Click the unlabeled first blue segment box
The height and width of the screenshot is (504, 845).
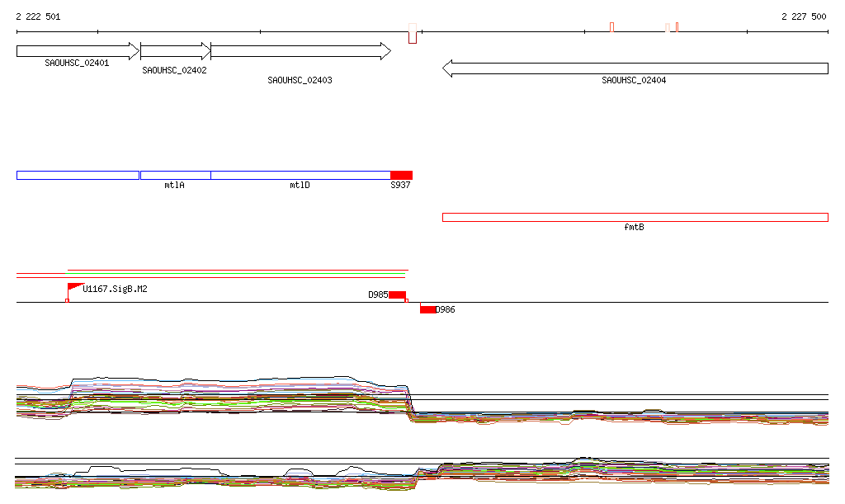pos(78,175)
